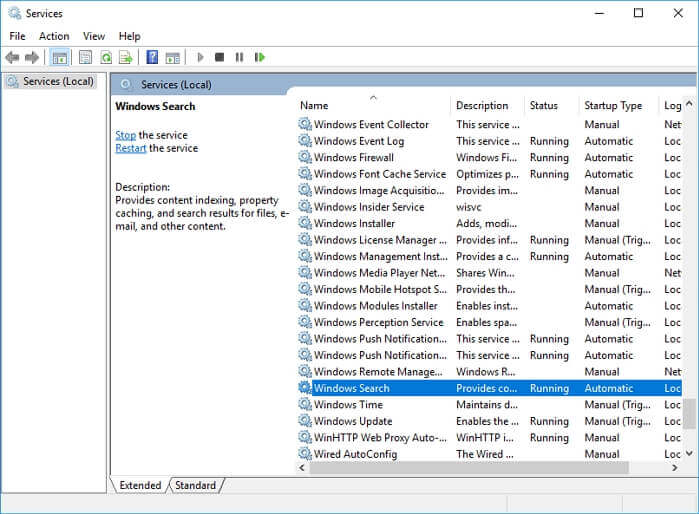
Task: Select Services (Local) in the left tree
Action: pyautogui.click(x=57, y=81)
